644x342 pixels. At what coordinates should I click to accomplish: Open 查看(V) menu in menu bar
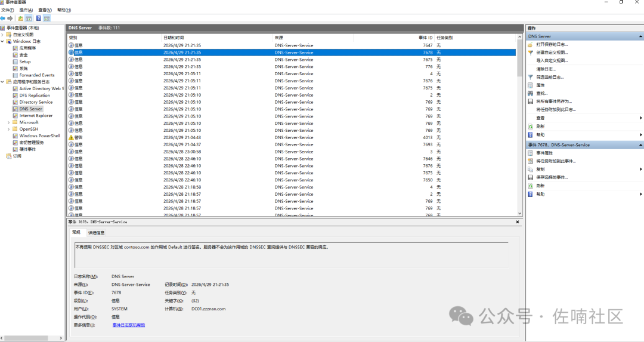coord(45,10)
